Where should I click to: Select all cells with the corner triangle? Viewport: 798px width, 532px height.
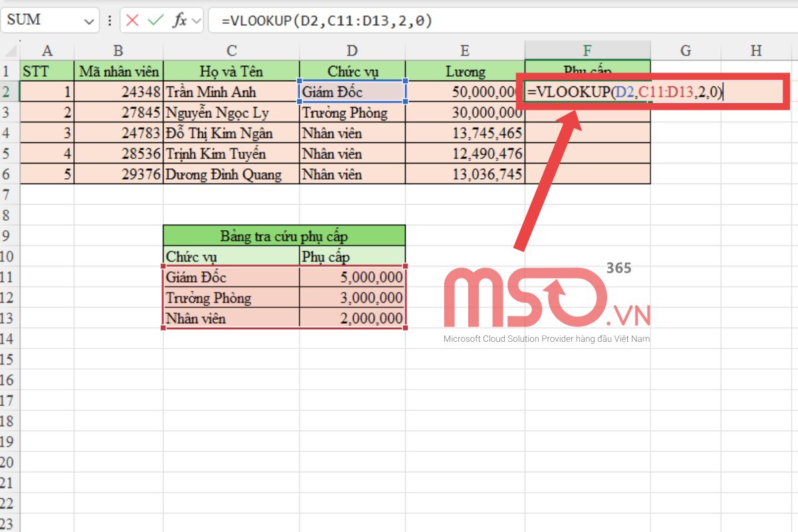pos(9,51)
